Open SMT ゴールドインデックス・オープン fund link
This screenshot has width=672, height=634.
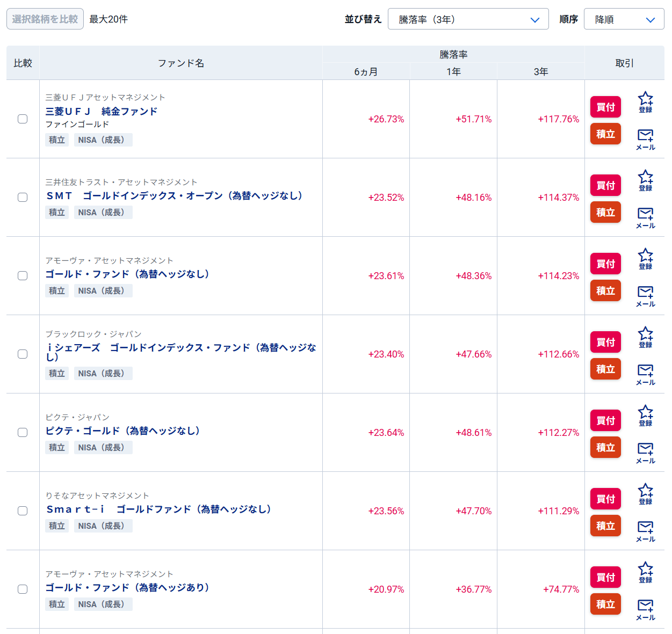pos(175,195)
